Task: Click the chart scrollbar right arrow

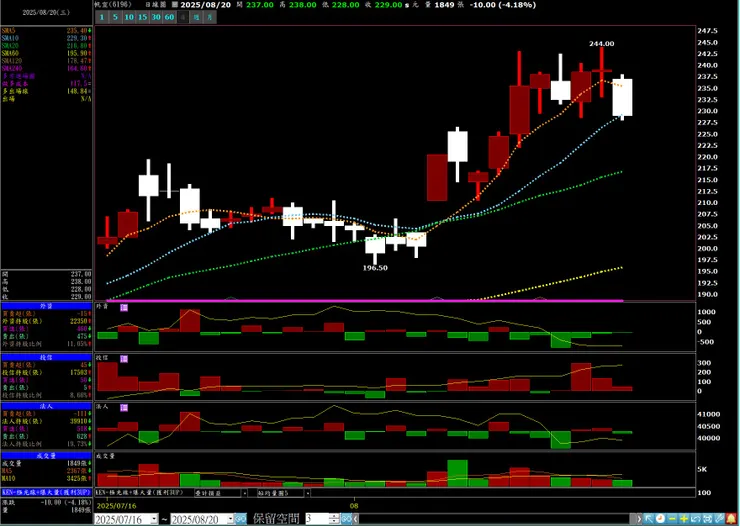Action: point(639,519)
